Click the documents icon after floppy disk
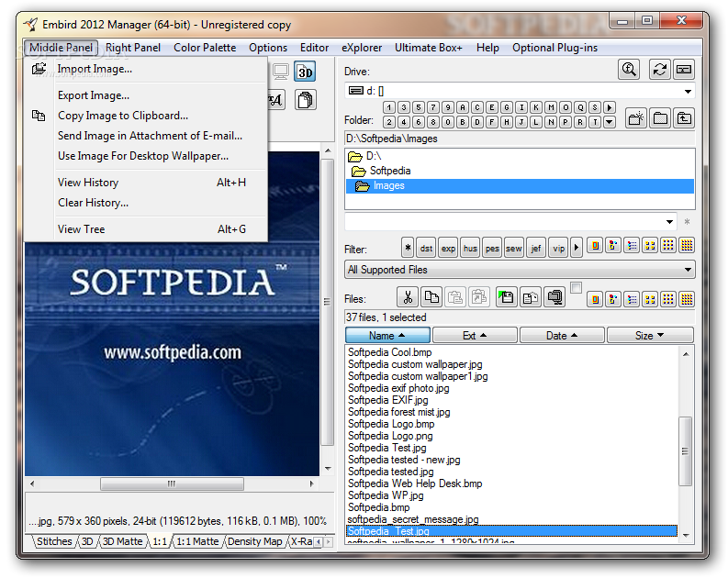 [x=531, y=297]
